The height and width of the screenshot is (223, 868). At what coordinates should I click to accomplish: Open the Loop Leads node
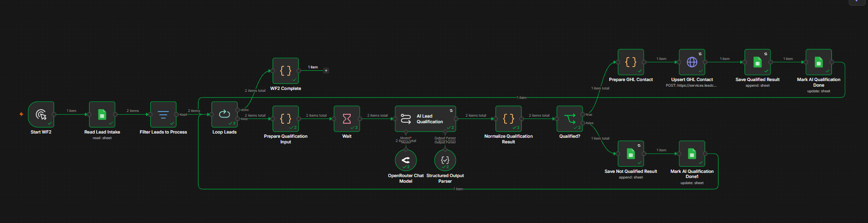click(224, 114)
